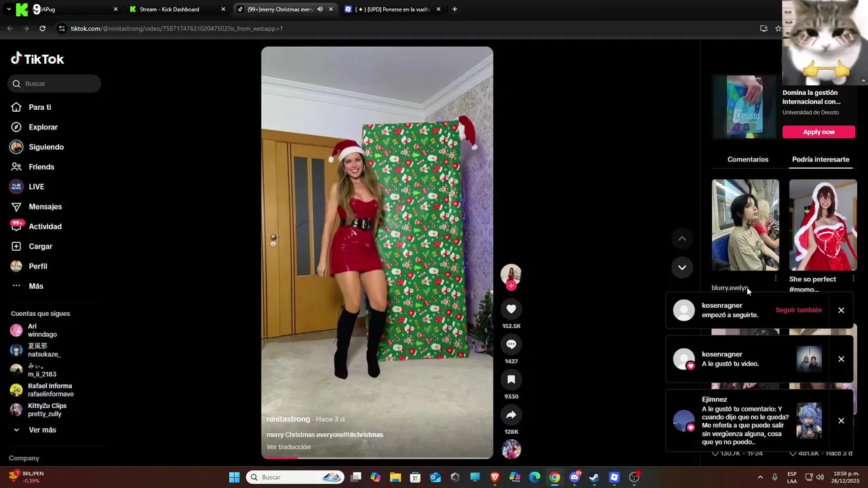Show hidden system tray icons chevron

759,477
